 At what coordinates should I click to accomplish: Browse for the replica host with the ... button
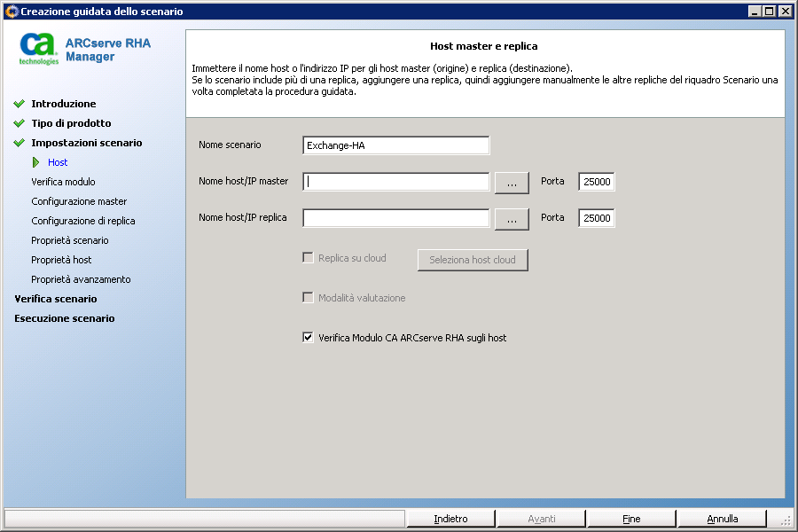[x=512, y=219]
